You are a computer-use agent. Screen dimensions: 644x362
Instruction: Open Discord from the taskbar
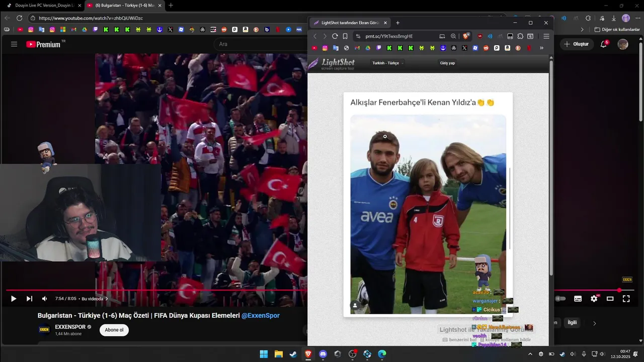pos(323,354)
